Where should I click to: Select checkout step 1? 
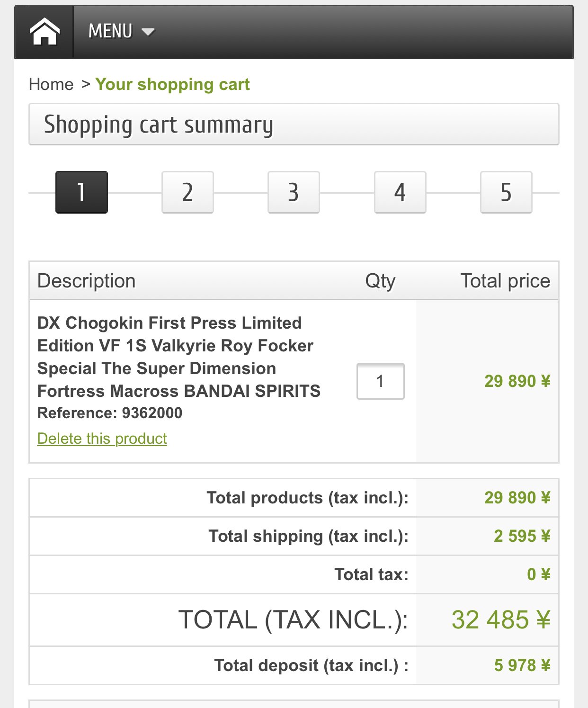(81, 192)
